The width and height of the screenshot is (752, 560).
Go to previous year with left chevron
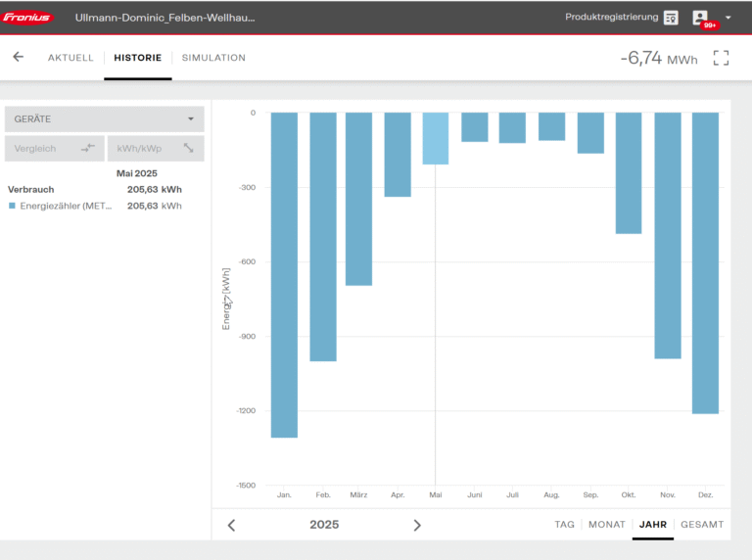click(x=231, y=525)
